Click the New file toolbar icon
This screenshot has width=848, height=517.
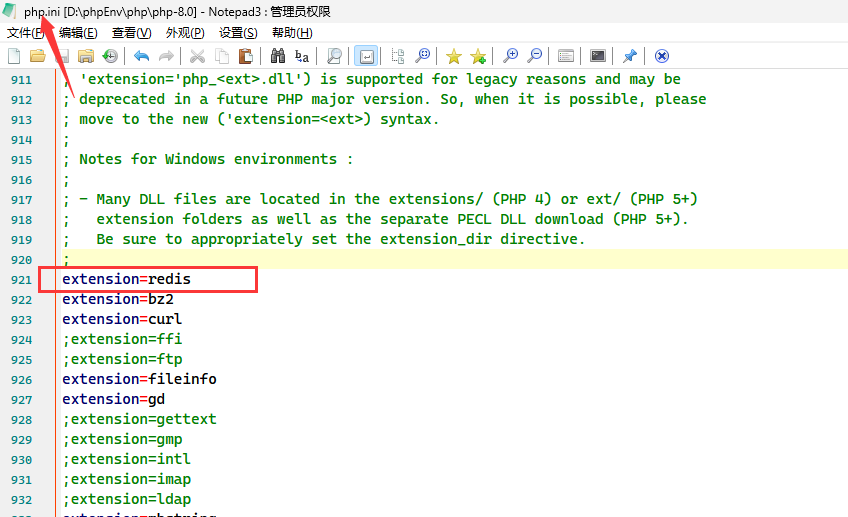point(14,56)
